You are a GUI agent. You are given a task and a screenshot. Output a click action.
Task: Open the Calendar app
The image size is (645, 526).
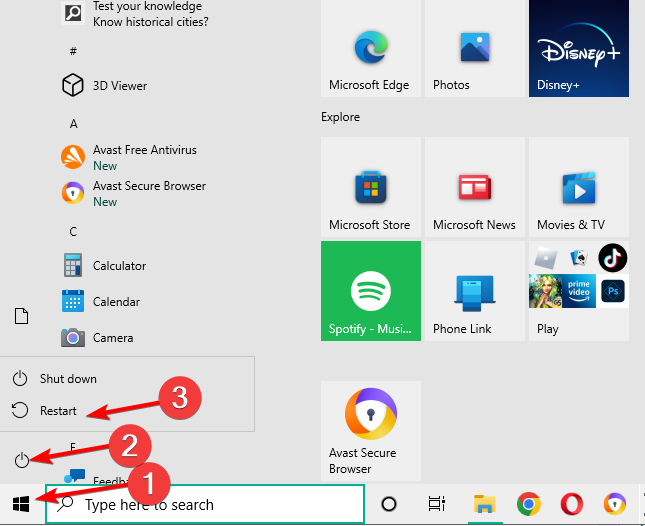(x=101, y=301)
